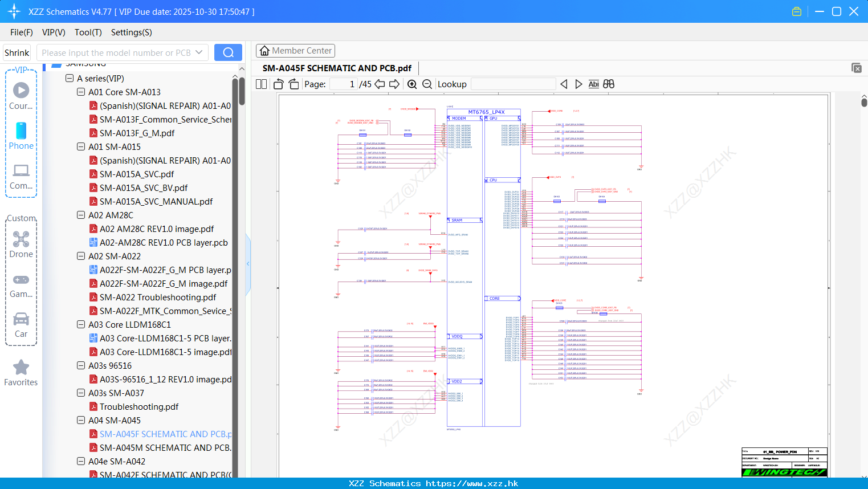This screenshot has height=489, width=868.
Task: Click the yellow toolbox icon in title bar
Action: [x=797, y=11]
